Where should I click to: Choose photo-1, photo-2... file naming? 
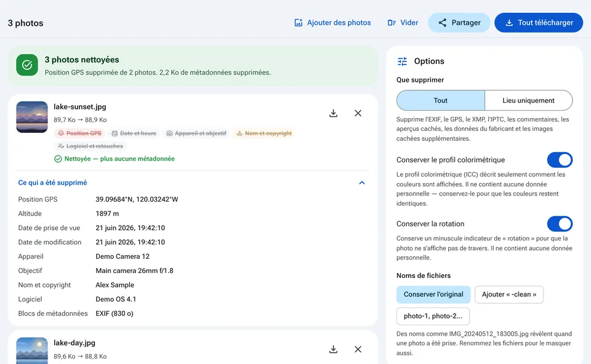[x=433, y=316]
